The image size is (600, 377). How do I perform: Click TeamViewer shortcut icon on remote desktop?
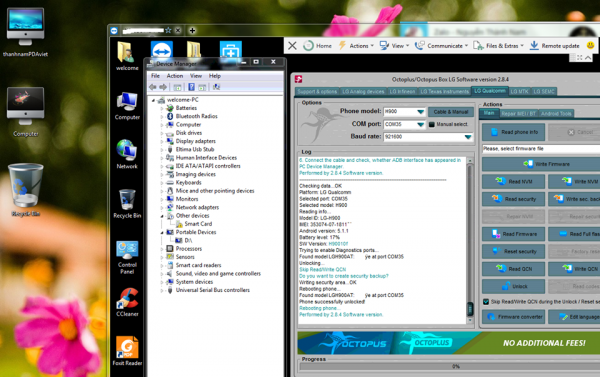point(161,50)
